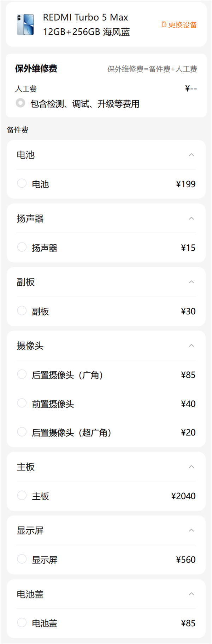
Task: Open the 更换设备 link to change device
Action: [182, 25]
